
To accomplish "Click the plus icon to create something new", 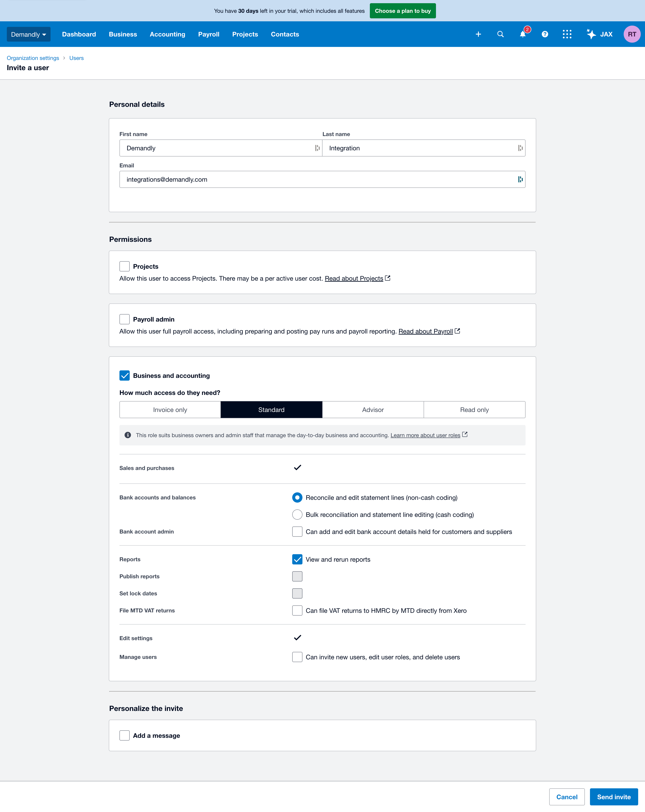I will point(478,34).
